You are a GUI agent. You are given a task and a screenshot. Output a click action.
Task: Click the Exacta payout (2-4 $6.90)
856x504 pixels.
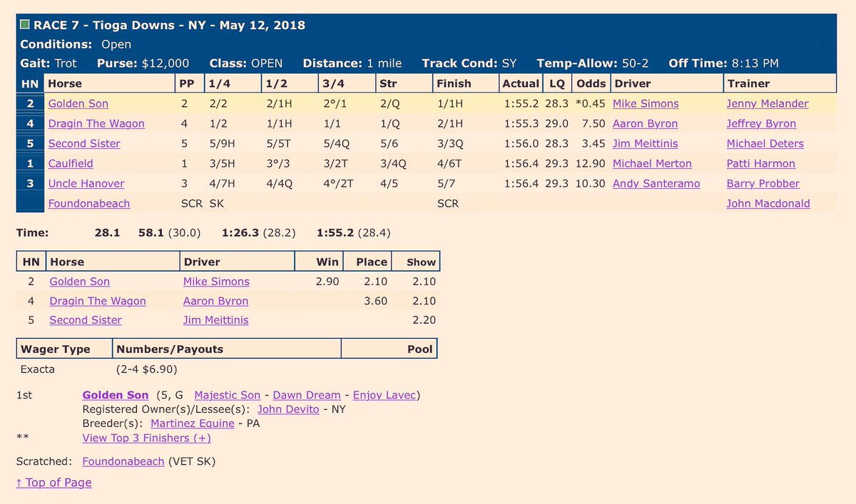(x=146, y=369)
